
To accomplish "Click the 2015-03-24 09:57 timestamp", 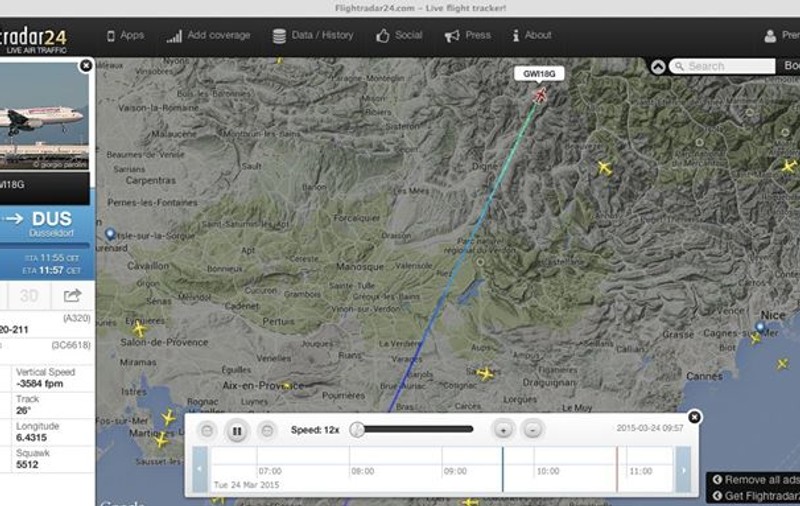I will coord(649,428).
